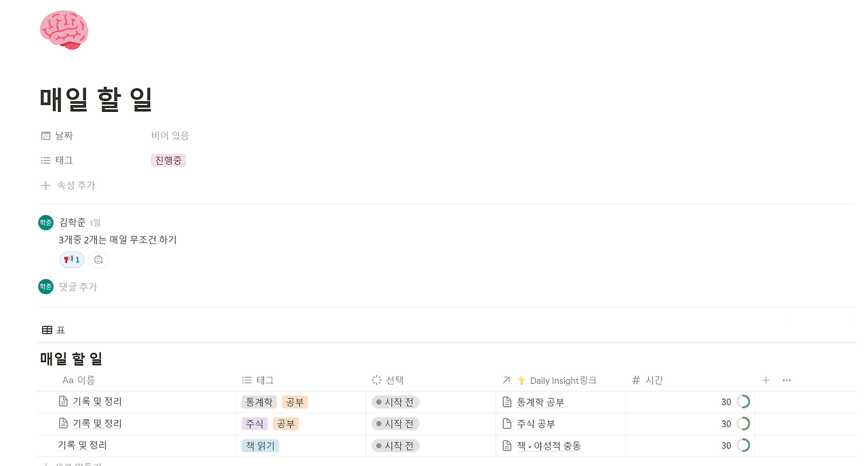This screenshot has width=868, height=466.
Task: Click the list icon beside the 태그 property
Action: (x=45, y=161)
